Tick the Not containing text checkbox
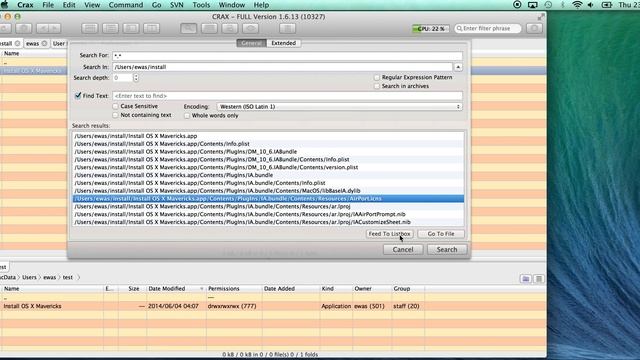 tap(116, 115)
